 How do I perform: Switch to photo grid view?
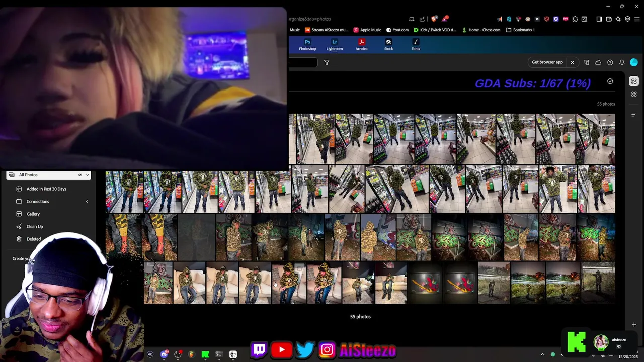(634, 81)
